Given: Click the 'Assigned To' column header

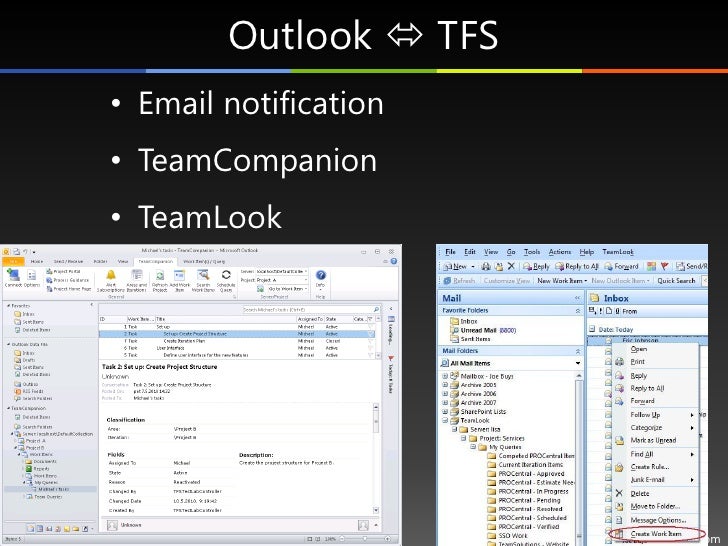Looking at the screenshot, I should [x=310, y=319].
